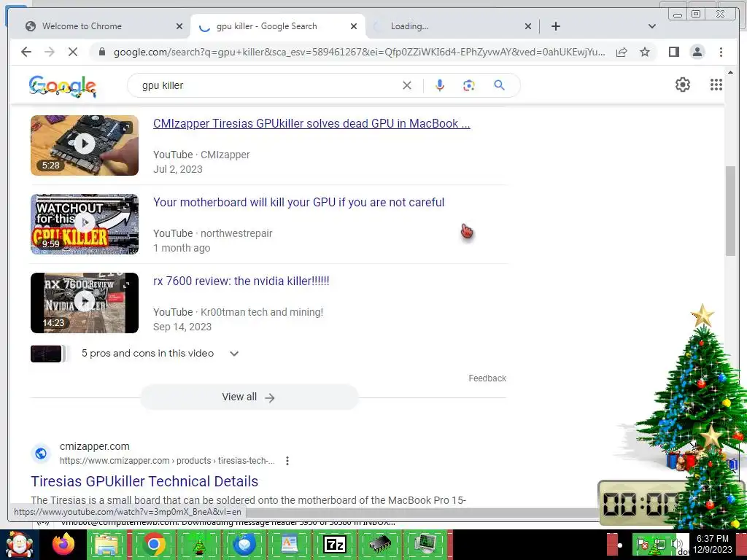Open the Santa start menu button
Viewport: 747px width, 560px height.
pyautogui.click(x=19, y=545)
